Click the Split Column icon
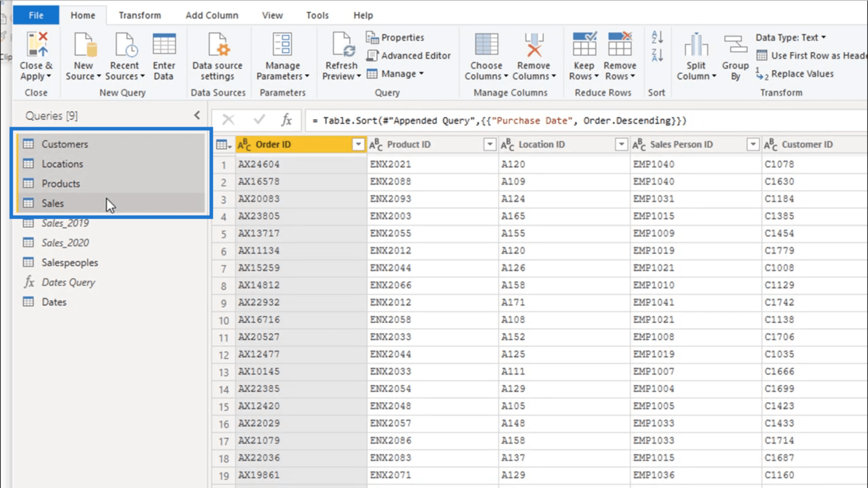Viewport: 868px width, 488px height. click(696, 44)
